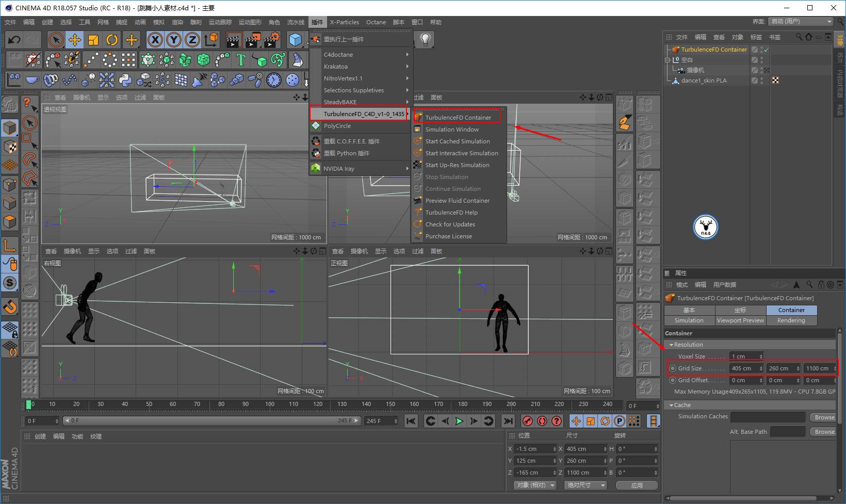
Task: Activate the Rotate tool in top toolbar
Action: coord(112,40)
